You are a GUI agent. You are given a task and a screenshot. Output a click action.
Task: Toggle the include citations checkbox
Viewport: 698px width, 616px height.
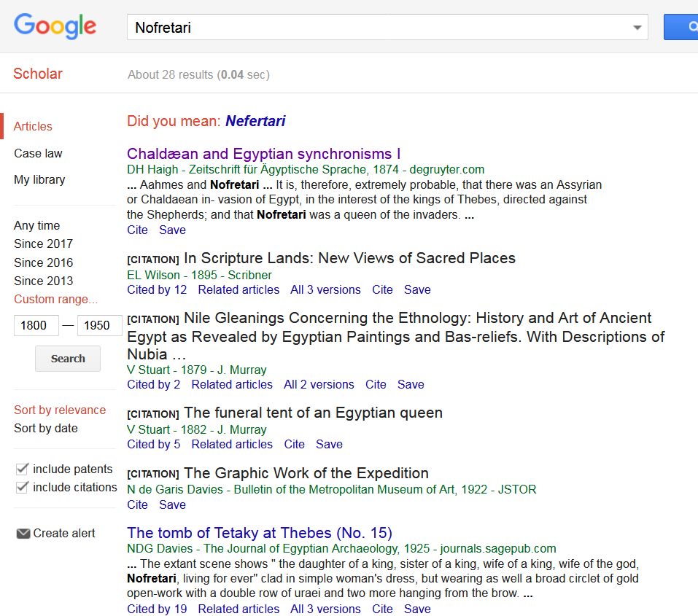point(22,488)
